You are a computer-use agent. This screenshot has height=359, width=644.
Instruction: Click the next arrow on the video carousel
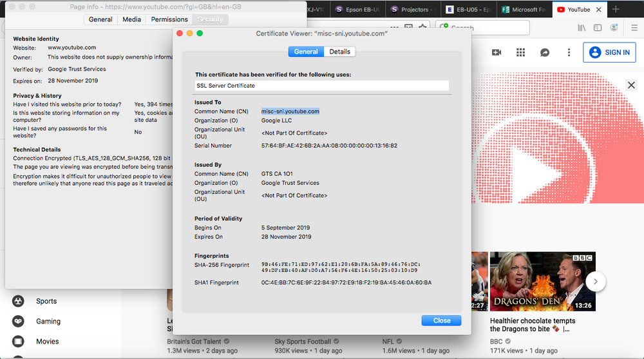596,282
